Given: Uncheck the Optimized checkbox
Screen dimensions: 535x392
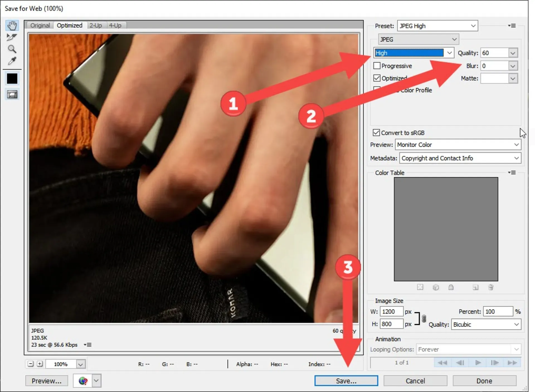Looking at the screenshot, I should [377, 78].
